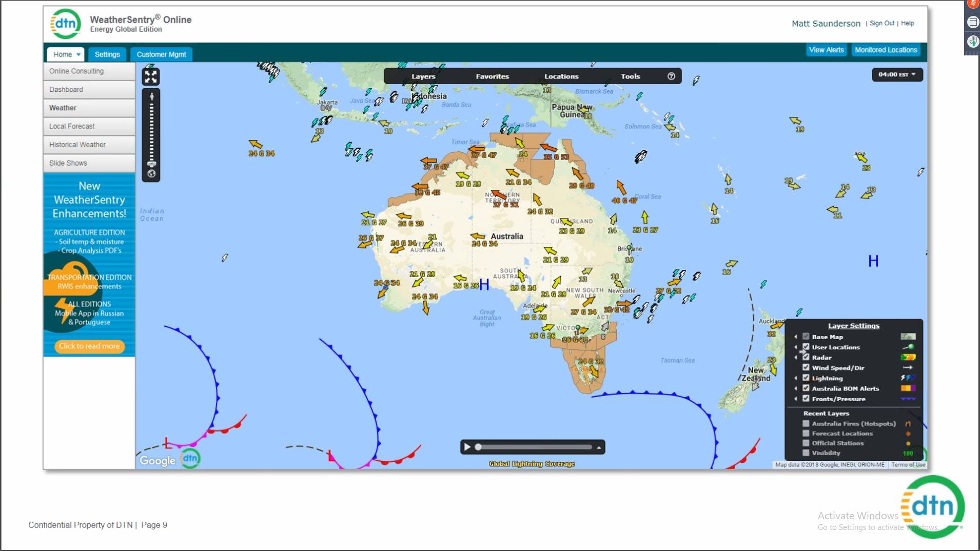Open the map toolbar question-mark help icon

point(671,76)
